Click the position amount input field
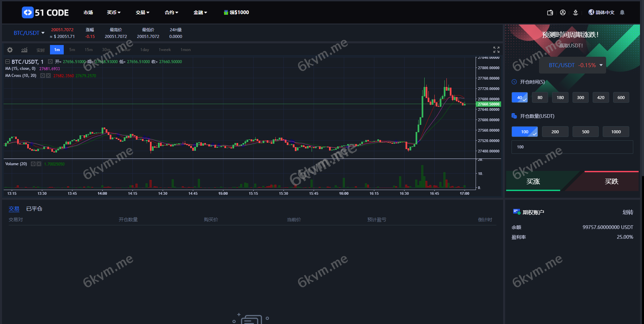The width and height of the screenshot is (644, 324). tap(572, 147)
